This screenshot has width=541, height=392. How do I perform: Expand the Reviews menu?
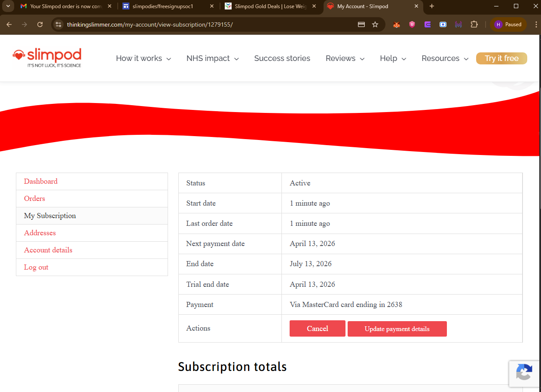pyautogui.click(x=345, y=58)
